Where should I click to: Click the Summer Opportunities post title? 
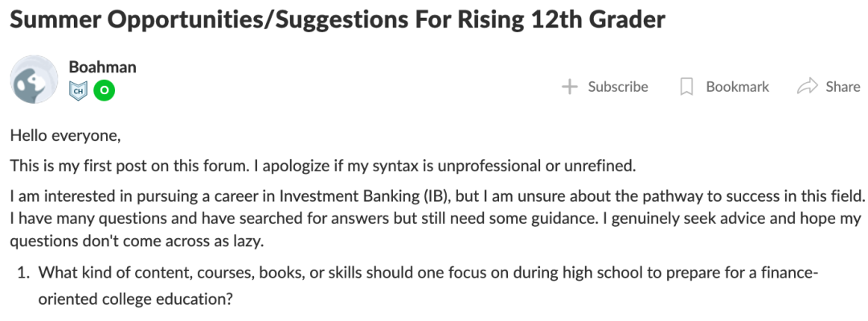338,20
